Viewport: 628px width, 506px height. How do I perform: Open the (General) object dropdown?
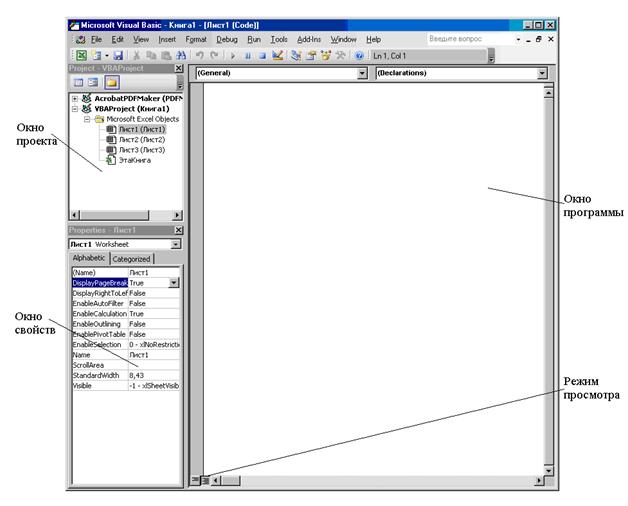click(362, 73)
